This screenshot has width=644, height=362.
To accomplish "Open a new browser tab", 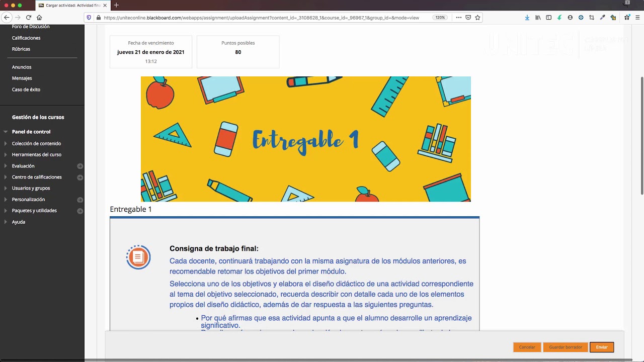I will 116,5.
